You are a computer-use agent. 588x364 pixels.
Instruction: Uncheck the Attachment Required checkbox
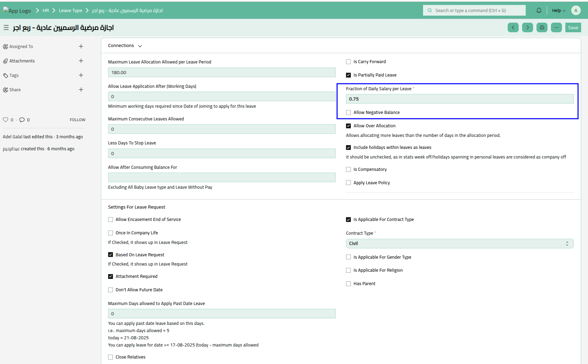(111, 277)
